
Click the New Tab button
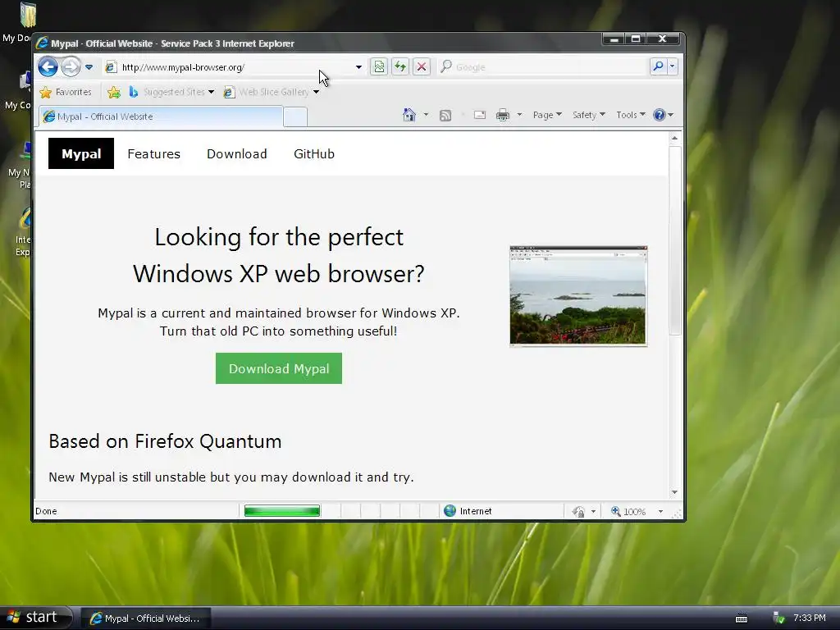click(295, 116)
